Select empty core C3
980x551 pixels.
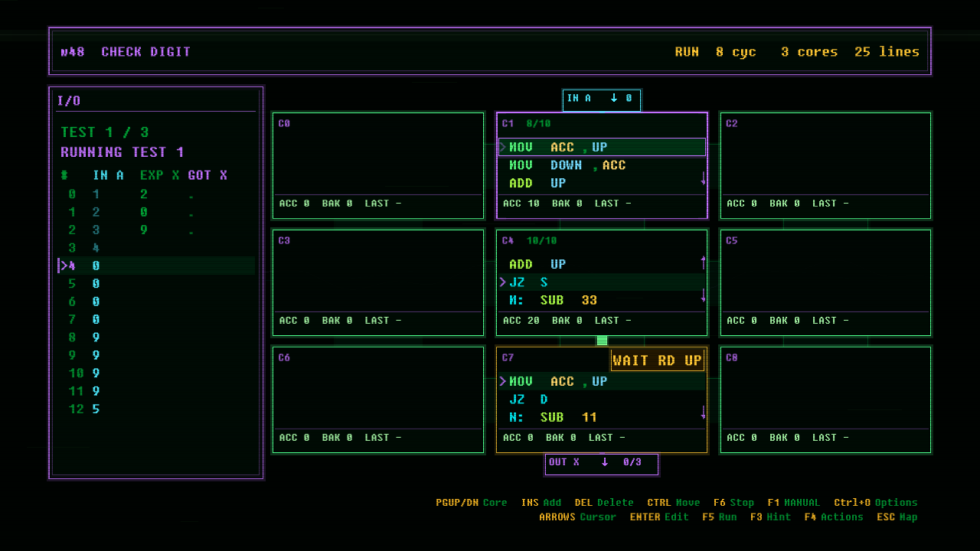point(378,282)
